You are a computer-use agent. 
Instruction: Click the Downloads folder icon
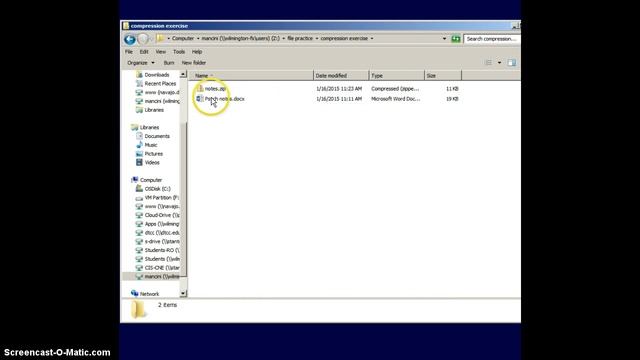[x=139, y=75]
